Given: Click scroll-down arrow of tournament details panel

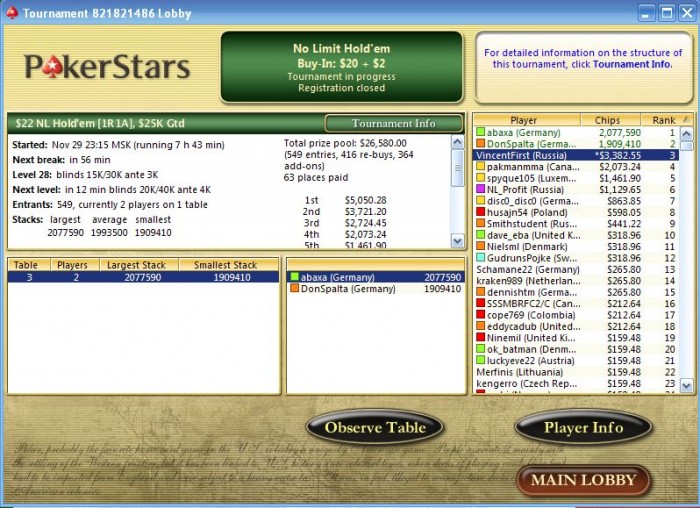Looking at the screenshot, I should 458,242.
